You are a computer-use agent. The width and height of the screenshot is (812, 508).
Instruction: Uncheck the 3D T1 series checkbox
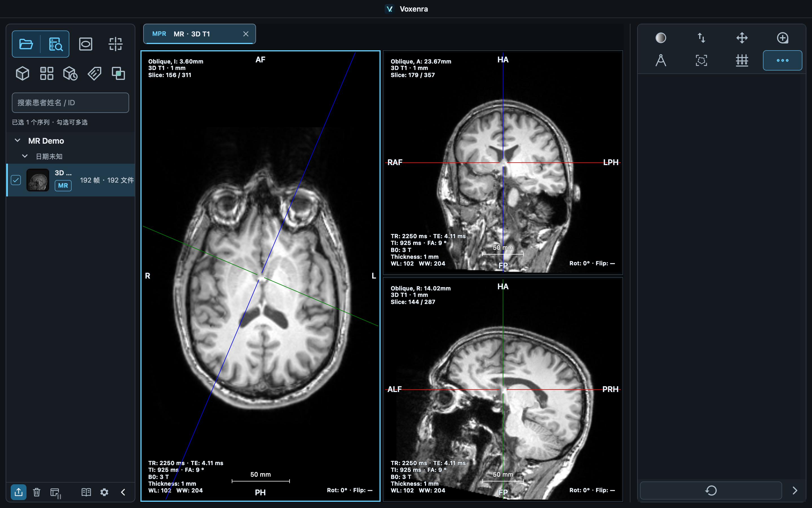[x=16, y=180]
